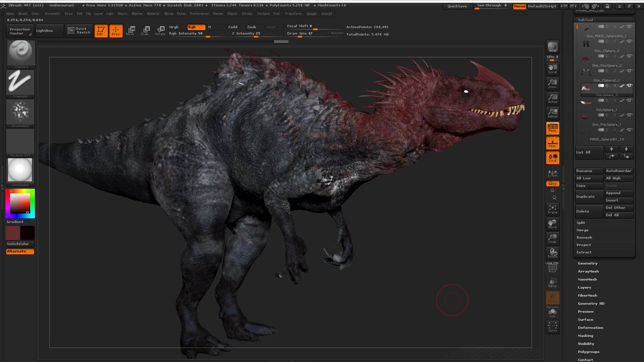Screen dimensions: 644x362
Task: Click the main color picker square
Action: pyautogui.click(x=20, y=203)
